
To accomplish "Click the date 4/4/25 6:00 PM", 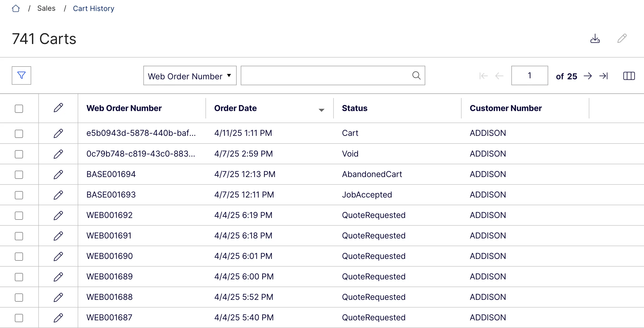I will (244, 277).
